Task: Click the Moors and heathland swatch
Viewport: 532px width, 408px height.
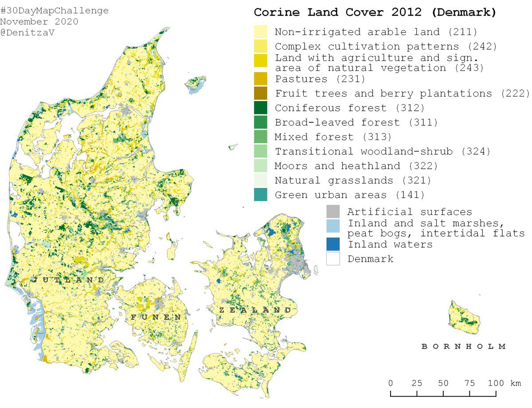Action: pyautogui.click(x=260, y=166)
